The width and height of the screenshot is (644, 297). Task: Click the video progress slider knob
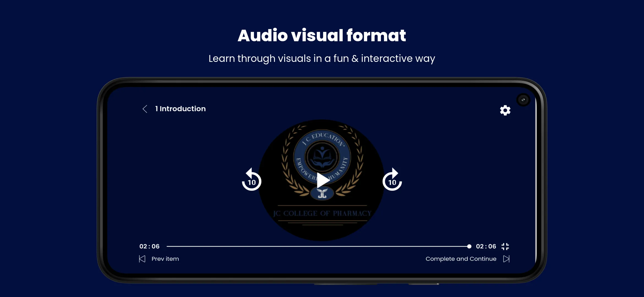[x=469, y=246]
